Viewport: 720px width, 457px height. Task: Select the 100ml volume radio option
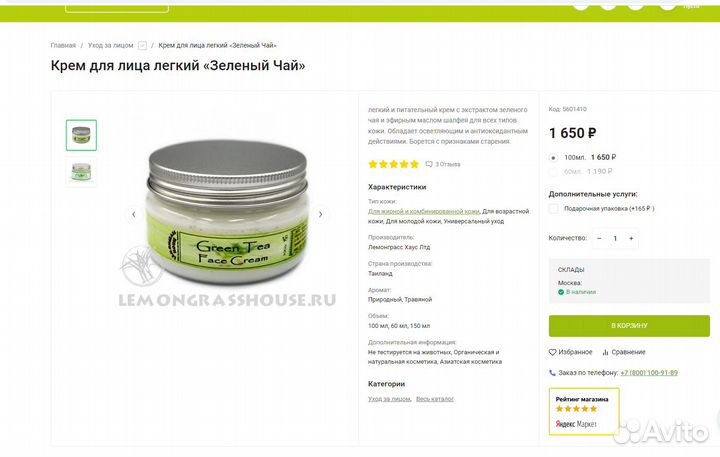point(553,158)
